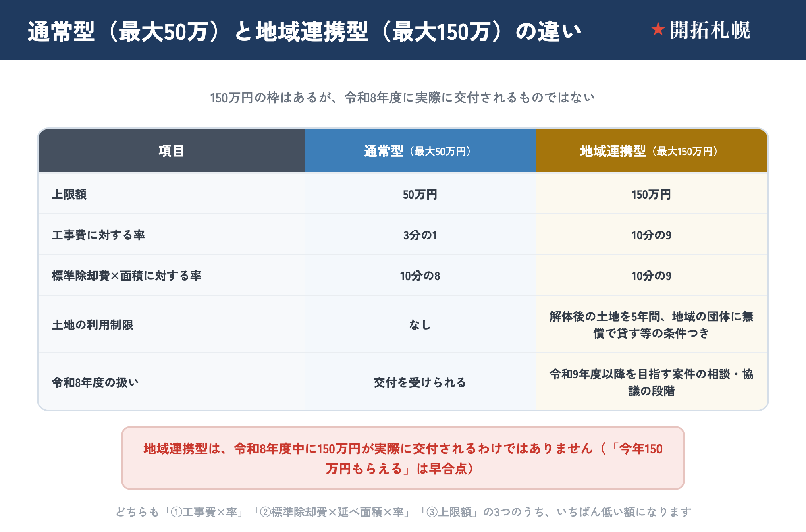Click 10分の9 in the 標準除却費×面積 row
Viewport: 806px width, 532px height.
pos(652,276)
